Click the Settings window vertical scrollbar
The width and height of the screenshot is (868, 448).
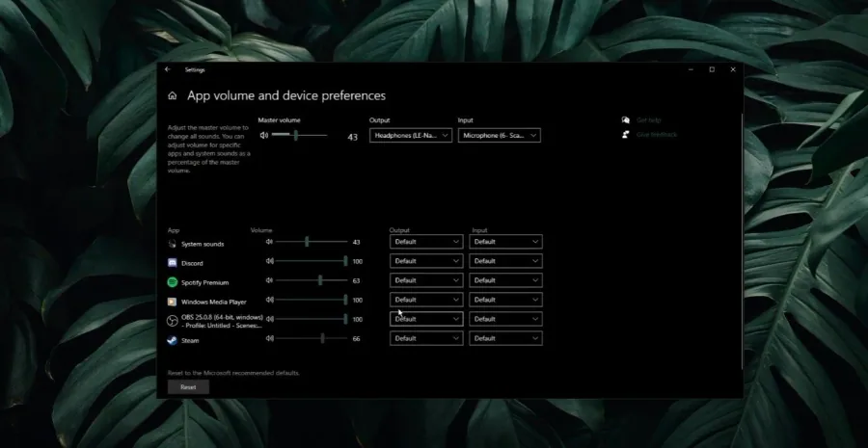click(x=742, y=241)
